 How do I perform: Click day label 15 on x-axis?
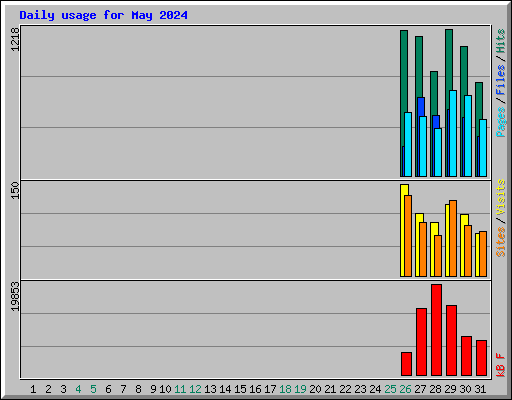[x=240, y=389]
